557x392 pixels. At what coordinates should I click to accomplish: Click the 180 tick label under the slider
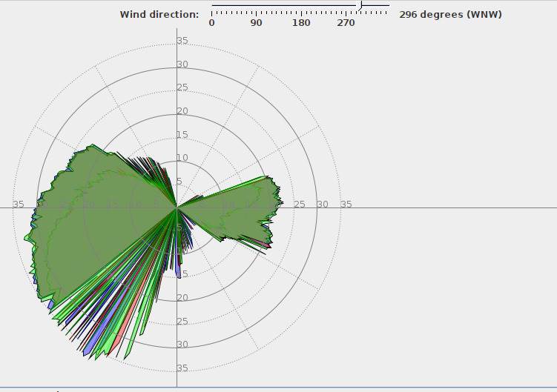[301, 23]
